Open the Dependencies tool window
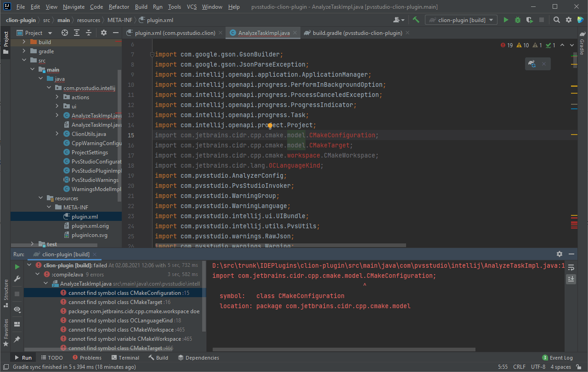The height and width of the screenshot is (372, 588). (x=198, y=358)
